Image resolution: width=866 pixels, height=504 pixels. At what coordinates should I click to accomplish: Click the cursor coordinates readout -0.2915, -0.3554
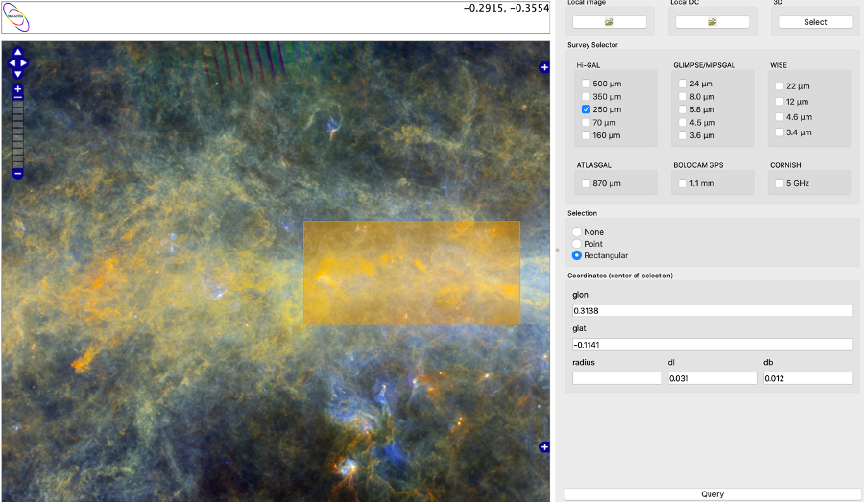(x=507, y=8)
